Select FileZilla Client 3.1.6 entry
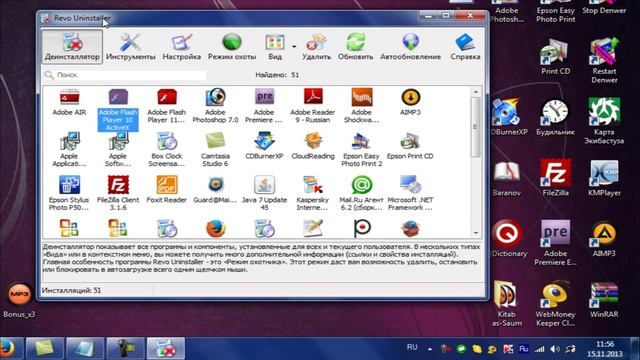Image resolution: width=640 pixels, height=360 pixels. point(118,193)
